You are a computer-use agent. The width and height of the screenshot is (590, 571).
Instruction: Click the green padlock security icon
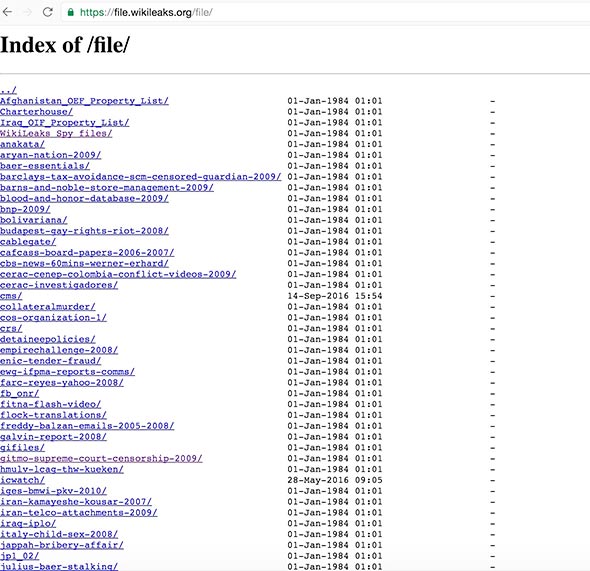[70, 12]
